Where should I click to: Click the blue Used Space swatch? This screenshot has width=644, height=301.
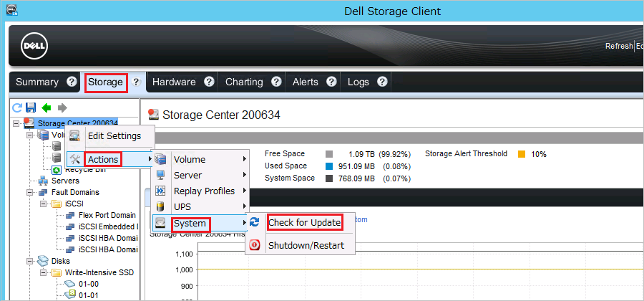(x=328, y=166)
